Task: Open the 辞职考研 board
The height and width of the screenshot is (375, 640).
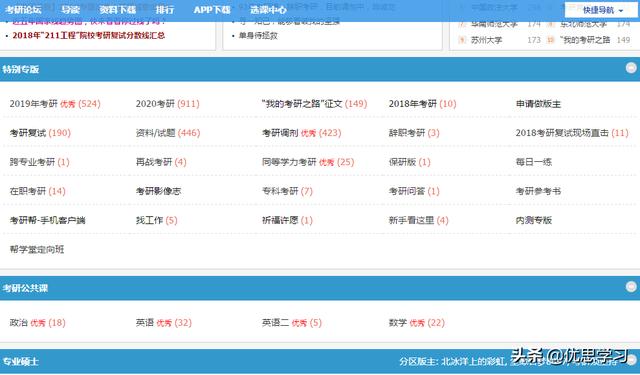Action: point(407,133)
